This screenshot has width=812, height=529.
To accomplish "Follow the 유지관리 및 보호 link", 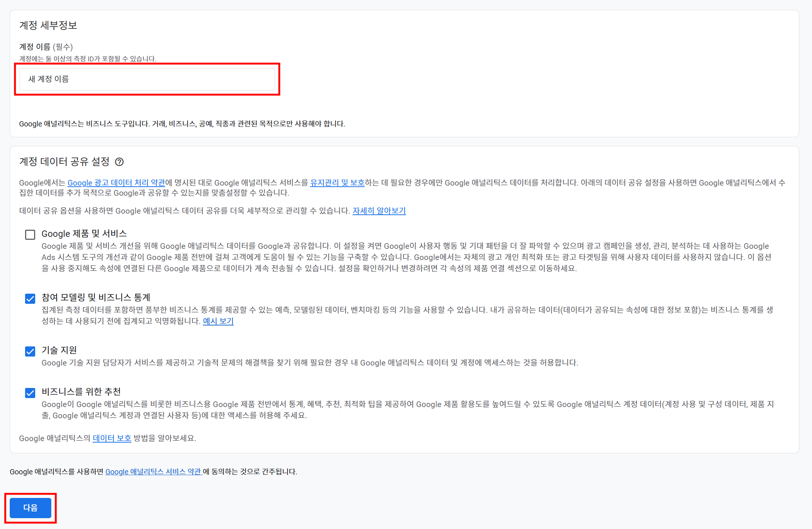I will tap(337, 183).
